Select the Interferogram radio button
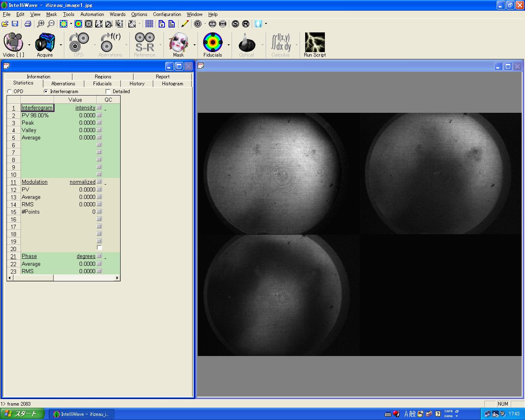Image resolution: width=525 pixels, height=420 pixels. [x=46, y=91]
